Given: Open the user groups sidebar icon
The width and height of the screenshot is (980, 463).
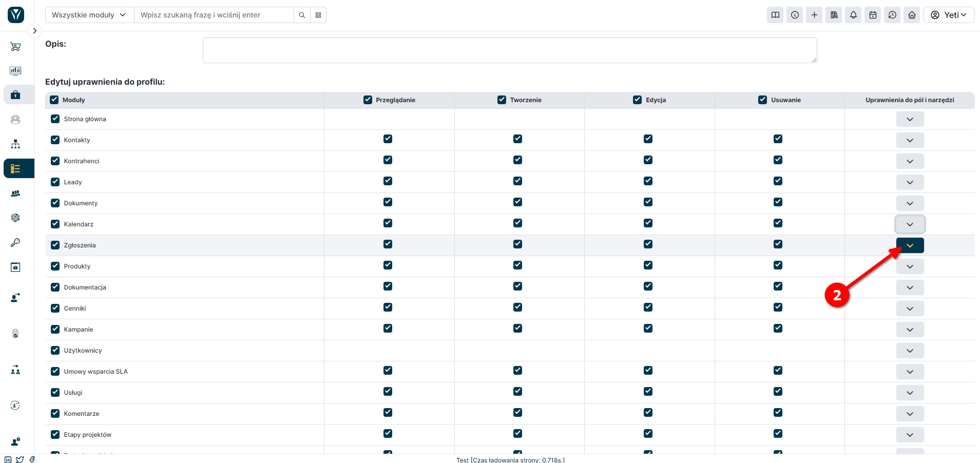Looking at the screenshot, I should [x=15, y=194].
